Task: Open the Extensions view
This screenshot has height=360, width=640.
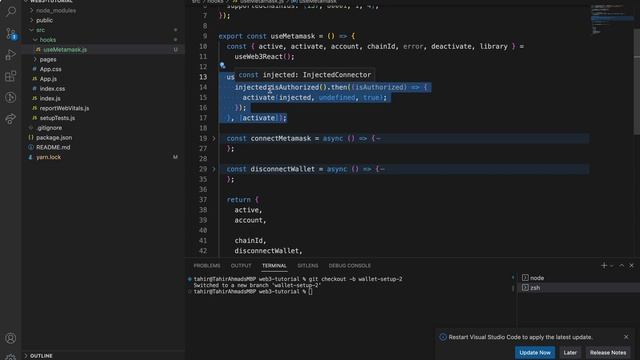Action: pyautogui.click(x=11, y=76)
